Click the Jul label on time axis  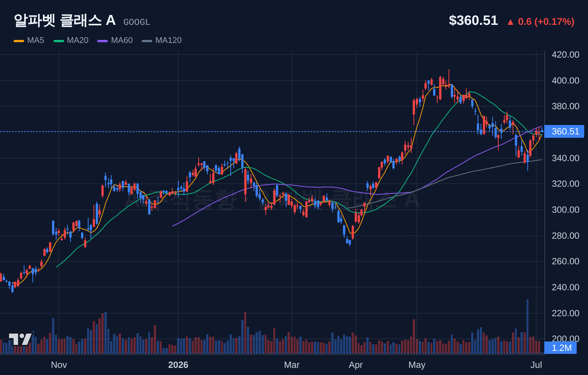(x=536, y=365)
